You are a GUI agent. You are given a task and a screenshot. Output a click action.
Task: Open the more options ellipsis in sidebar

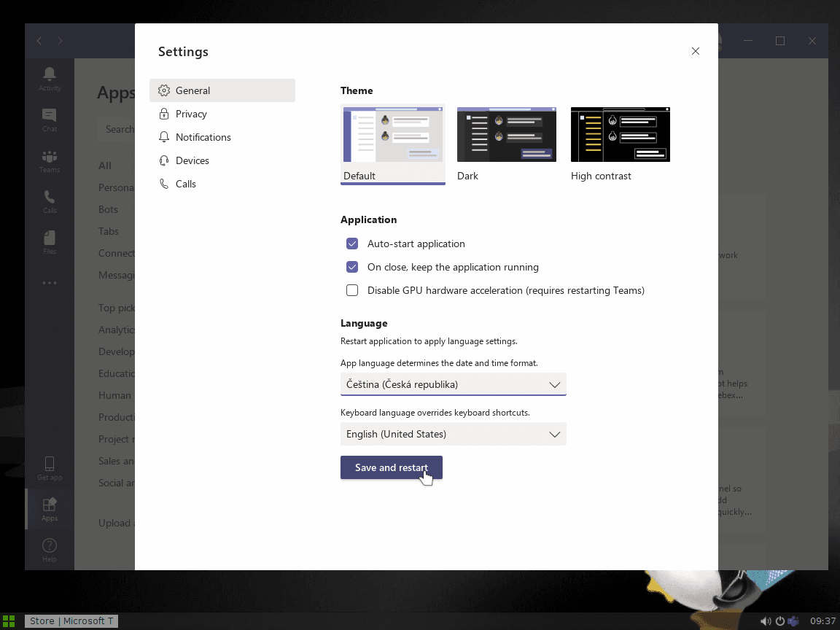click(49, 283)
